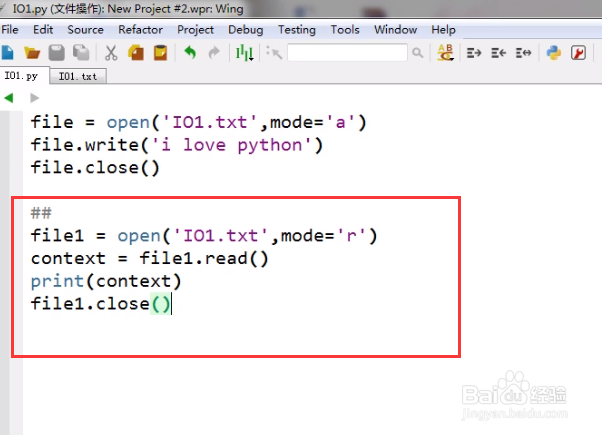The height and width of the screenshot is (435, 602).
Task: Click the green bars icon in the toolbar
Action: pos(245,53)
